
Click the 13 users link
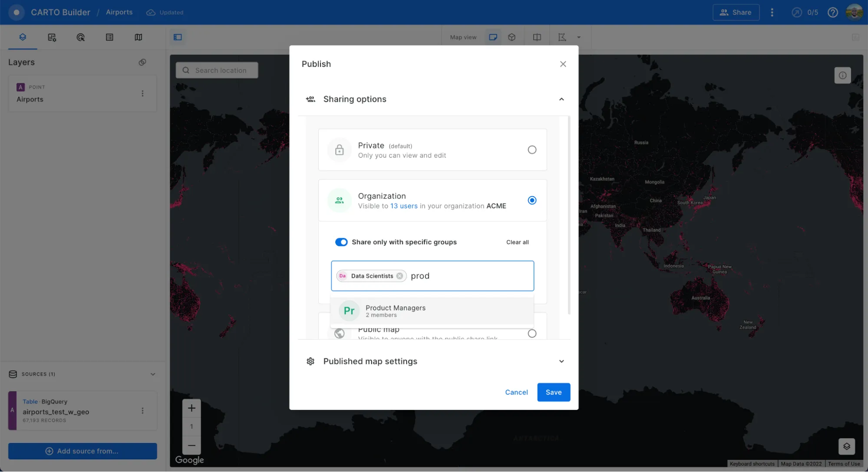404,206
